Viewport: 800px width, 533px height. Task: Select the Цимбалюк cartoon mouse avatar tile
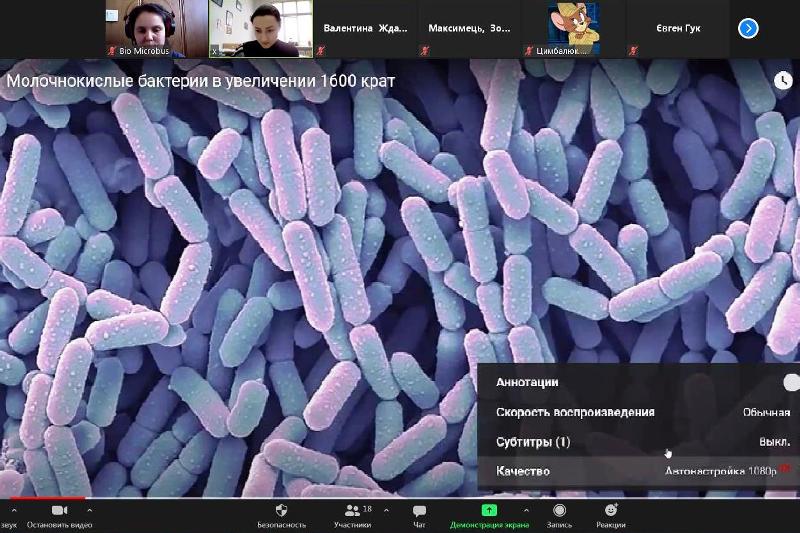pyautogui.click(x=573, y=29)
